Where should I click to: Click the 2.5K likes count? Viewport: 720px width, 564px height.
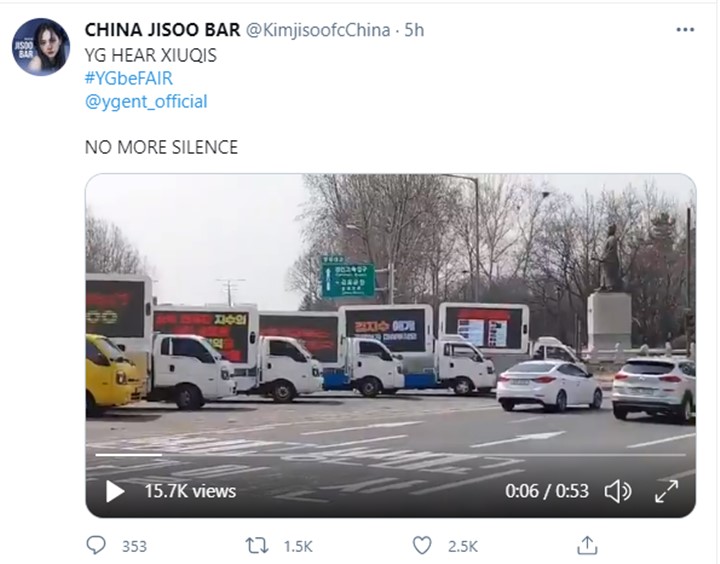tap(463, 547)
